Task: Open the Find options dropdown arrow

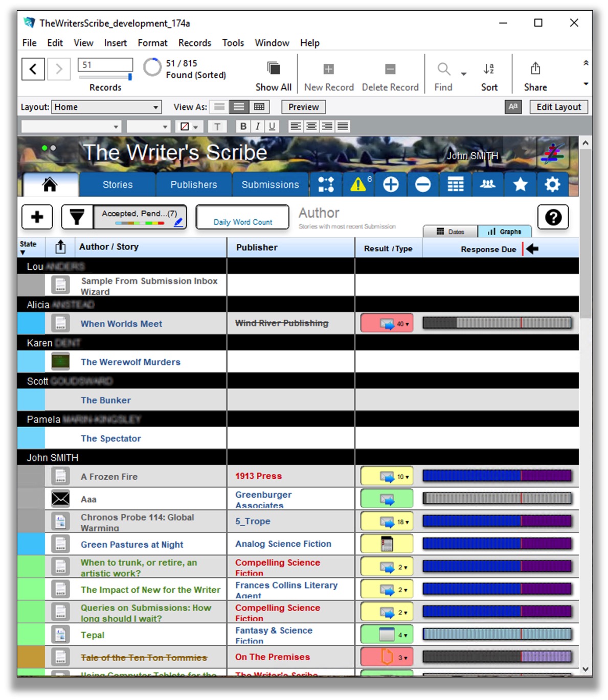Action: [464, 75]
